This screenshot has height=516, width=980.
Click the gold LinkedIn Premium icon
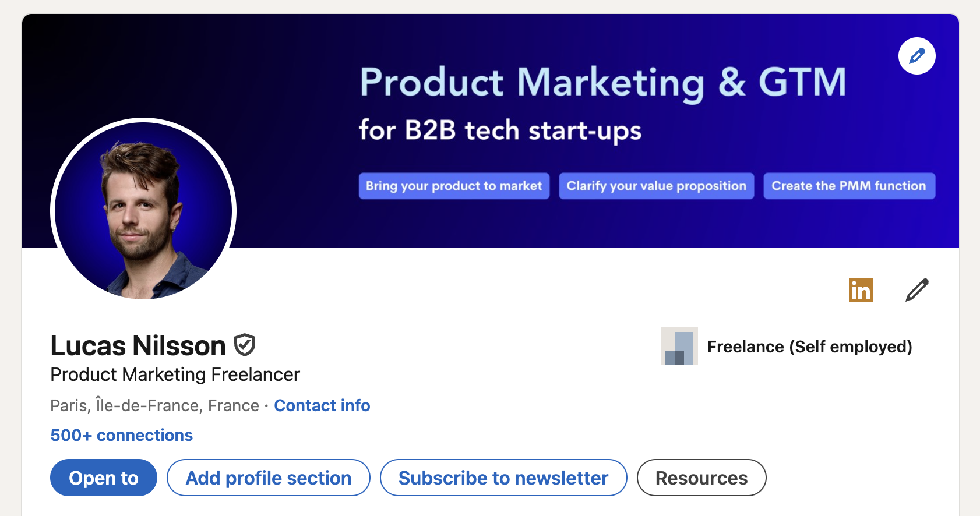coord(861,290)
